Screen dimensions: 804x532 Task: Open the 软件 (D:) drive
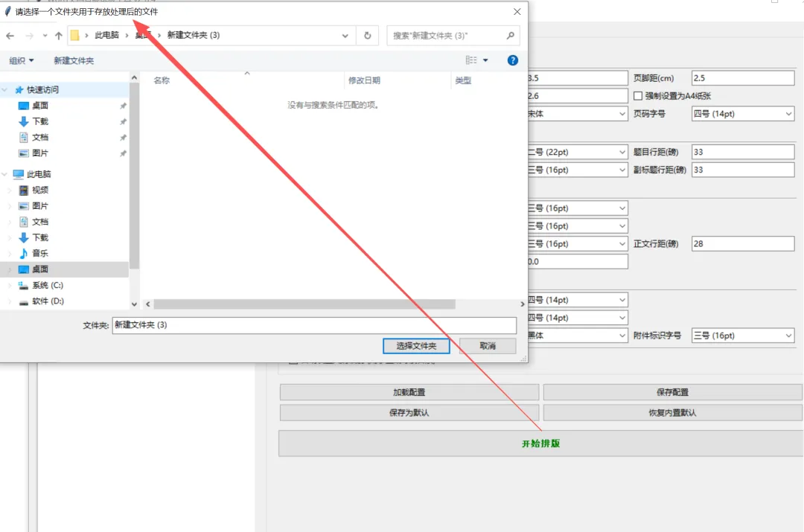(48, 301)
